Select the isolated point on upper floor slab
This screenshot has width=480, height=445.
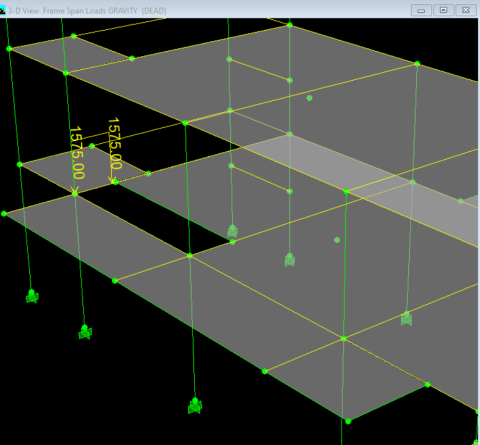tap(309, 98)
